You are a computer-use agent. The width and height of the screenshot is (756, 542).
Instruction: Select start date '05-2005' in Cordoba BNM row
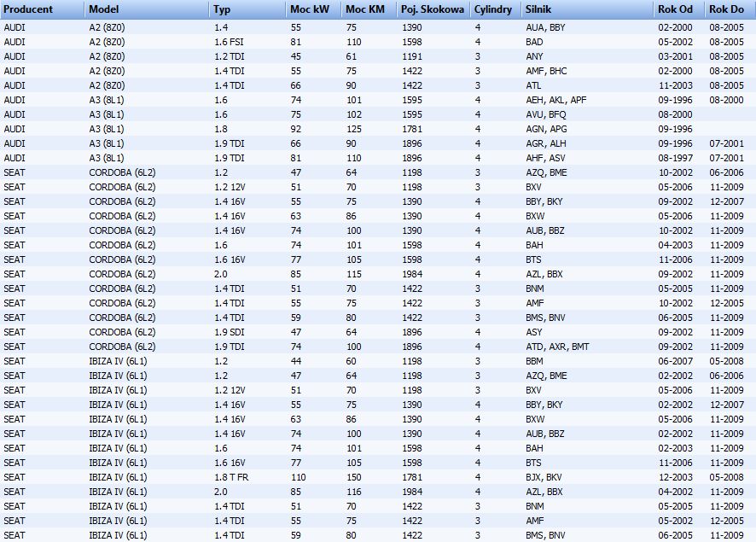click(x=676, y=288)
